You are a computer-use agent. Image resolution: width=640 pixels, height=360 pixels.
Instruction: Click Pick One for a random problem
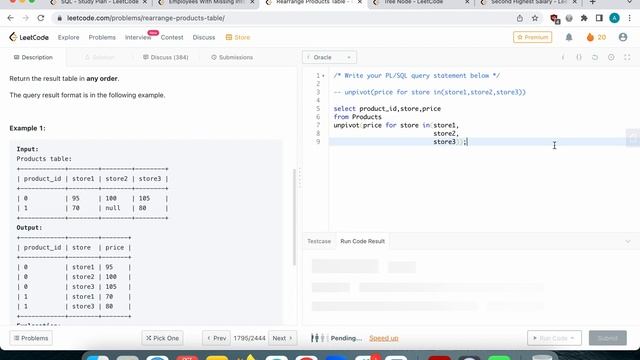[x=162, y=338]
